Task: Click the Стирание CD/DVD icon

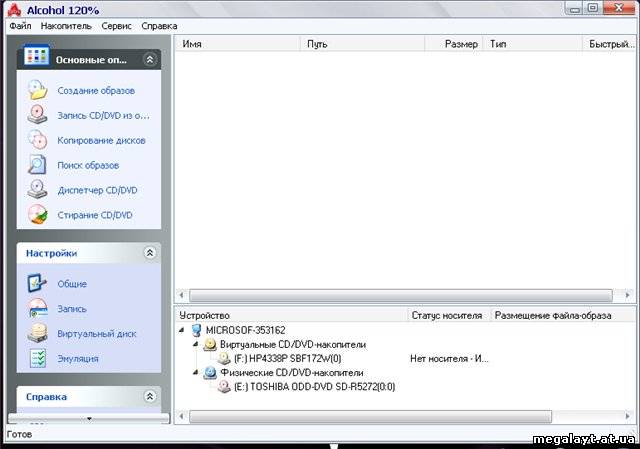Action: pyautogui.click(x=37, y=214)
